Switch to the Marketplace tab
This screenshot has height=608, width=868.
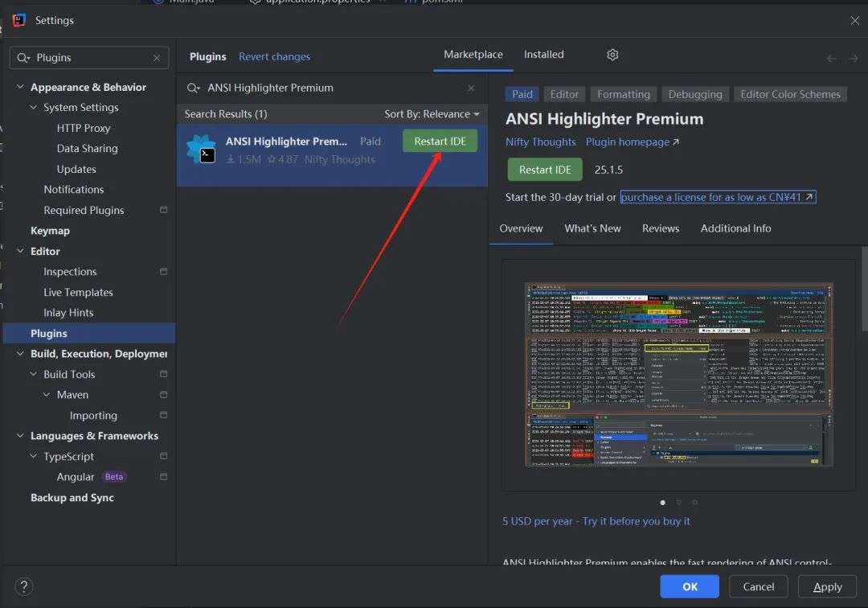click(473, 55)
